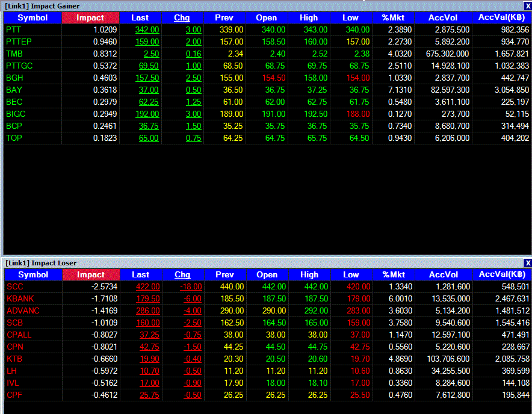The image size is (532, 414).
Task: Click Chg header in Impact Loser
Action: point(183,275)
